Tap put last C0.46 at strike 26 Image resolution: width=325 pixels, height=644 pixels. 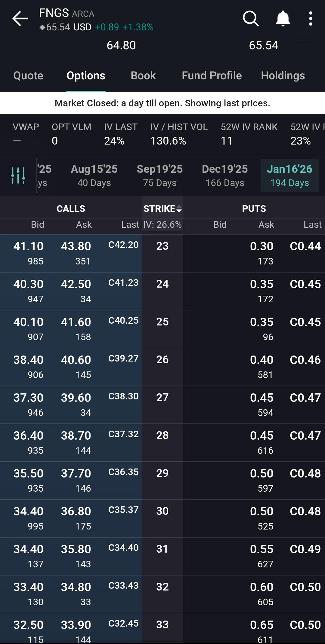[x=305, y=360]
